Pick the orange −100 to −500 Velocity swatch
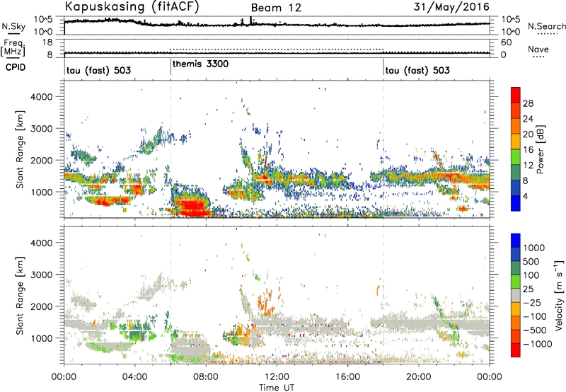 click(516, 323)
